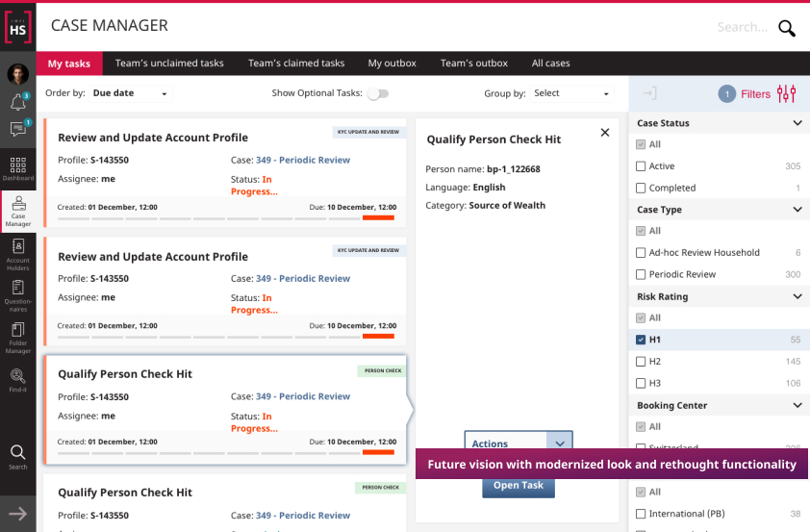Open Questionnaires in sidebar

click(17, 294)
